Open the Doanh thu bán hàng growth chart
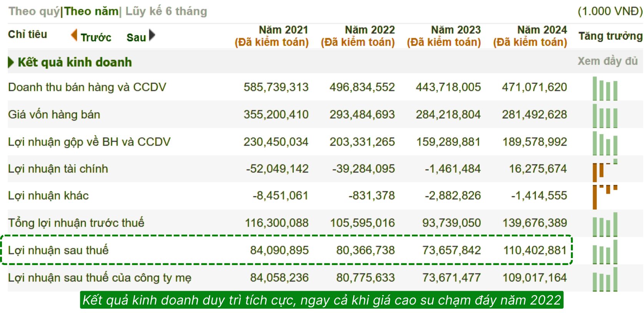This screenshot has height=313, width=644. point(605,89)
